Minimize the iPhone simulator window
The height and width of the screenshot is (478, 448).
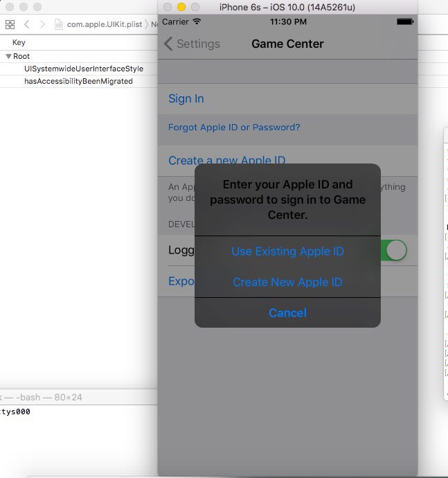181,7
